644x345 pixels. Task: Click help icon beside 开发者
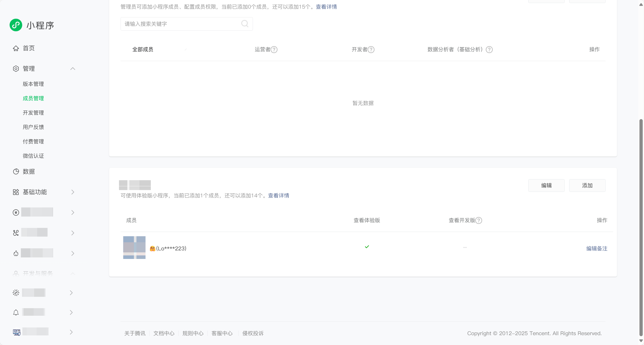[x=371, y=49]
